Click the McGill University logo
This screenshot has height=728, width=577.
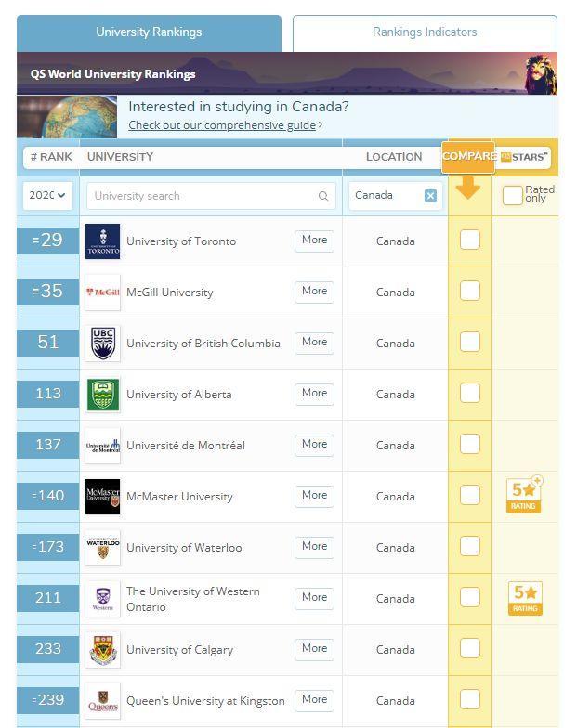pos(102,292)
